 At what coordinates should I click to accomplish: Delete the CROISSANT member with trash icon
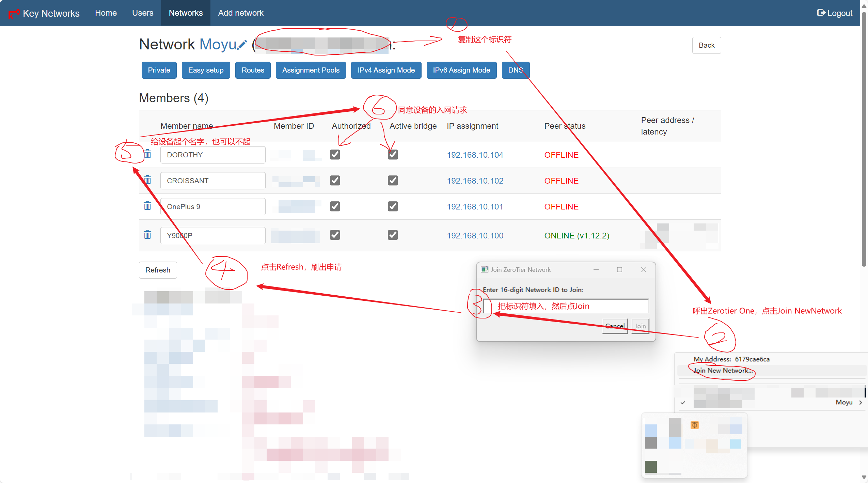[x=147, y=180]
